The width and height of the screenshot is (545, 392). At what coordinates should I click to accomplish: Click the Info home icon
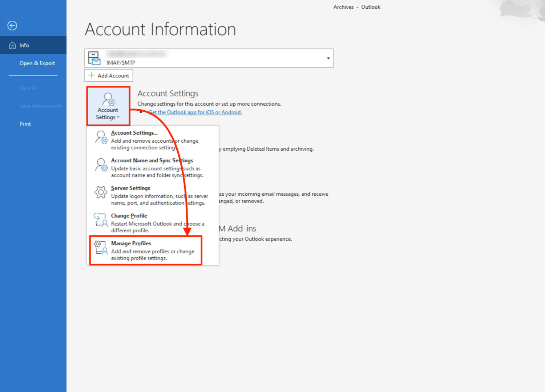tap(12, 45)
